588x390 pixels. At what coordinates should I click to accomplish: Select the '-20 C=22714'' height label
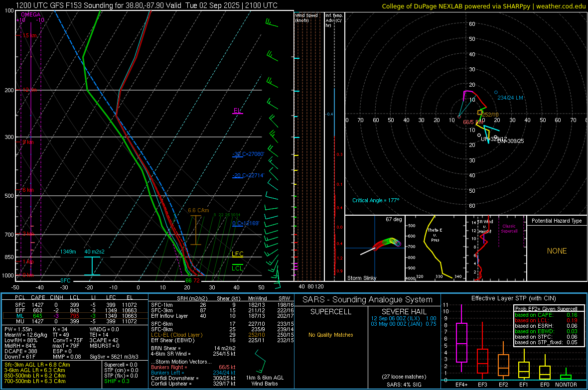coord(248,175)
